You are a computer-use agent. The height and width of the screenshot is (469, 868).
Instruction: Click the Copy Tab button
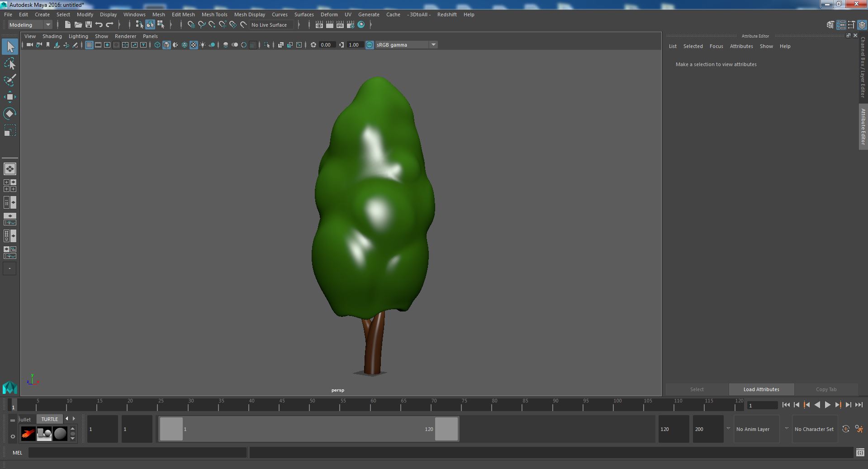pyautogui.click(x=826, y=389)
